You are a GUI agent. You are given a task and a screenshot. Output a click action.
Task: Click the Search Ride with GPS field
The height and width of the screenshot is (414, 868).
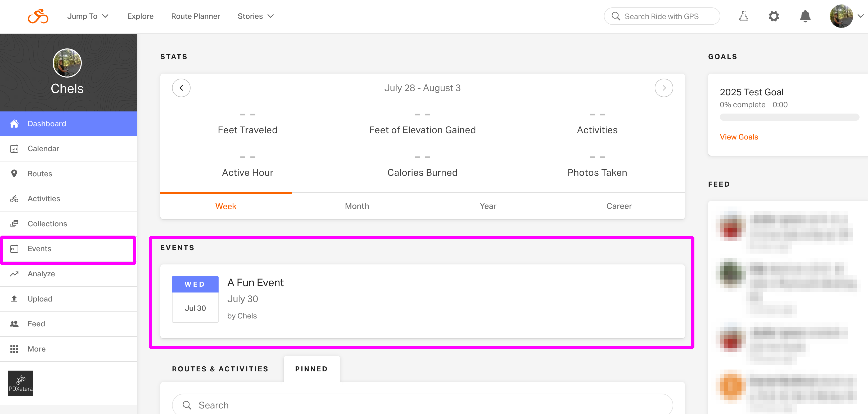(661, 16)
